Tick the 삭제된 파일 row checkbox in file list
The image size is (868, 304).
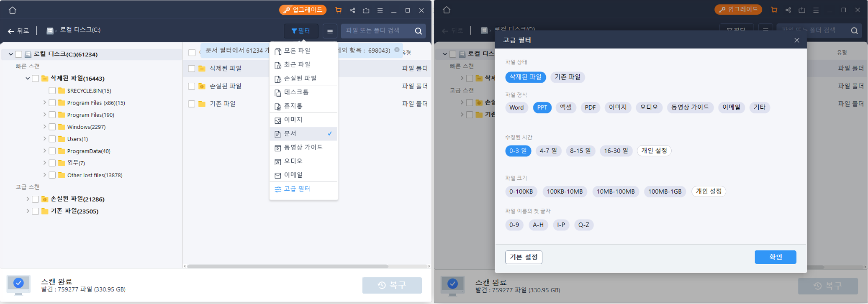click(x=192, y=69)
